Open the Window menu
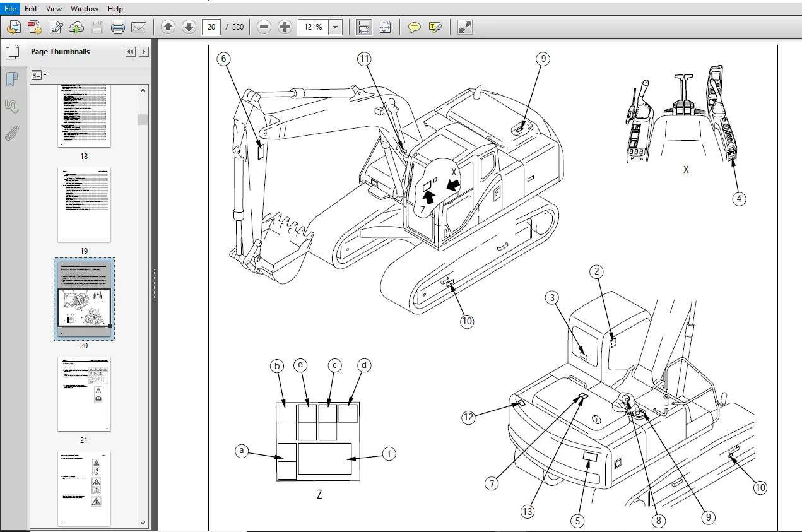The height and width of the screenshot is (532, 802). point(85,9)
